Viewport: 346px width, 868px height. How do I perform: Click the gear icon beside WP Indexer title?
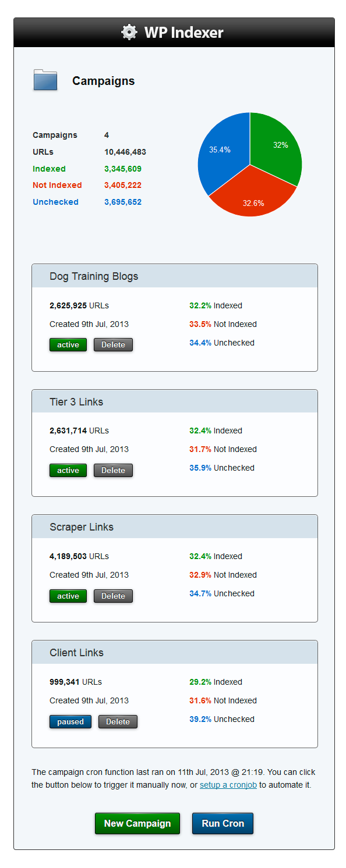[129, 32]
